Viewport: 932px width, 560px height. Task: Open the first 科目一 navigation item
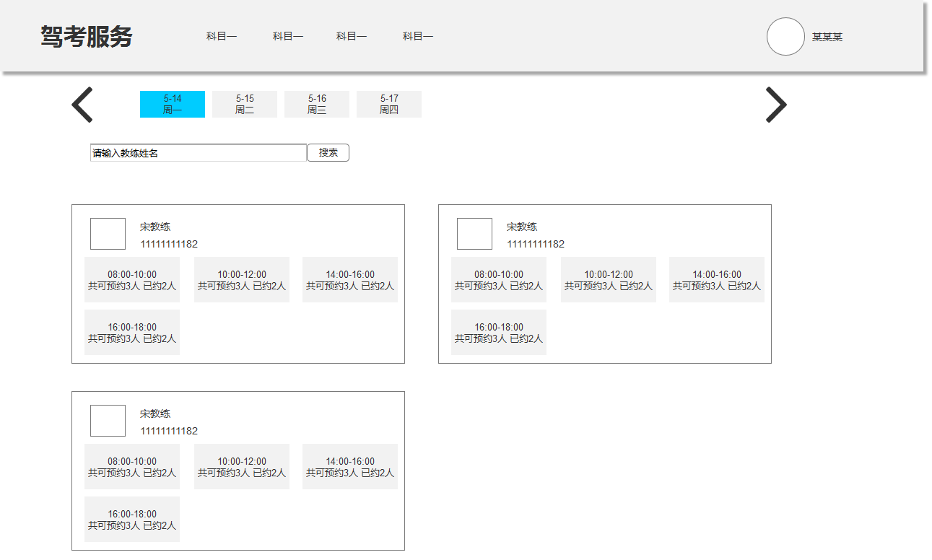tap(222, 37)
